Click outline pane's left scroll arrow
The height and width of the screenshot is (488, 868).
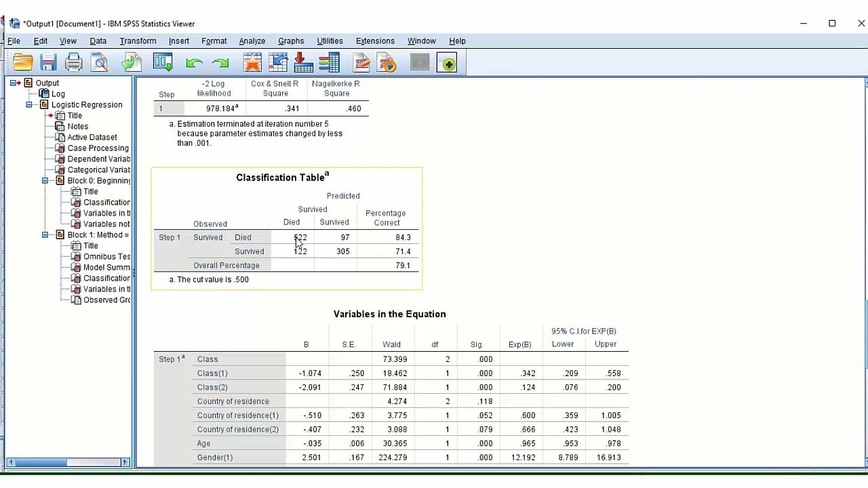point(10,462)
